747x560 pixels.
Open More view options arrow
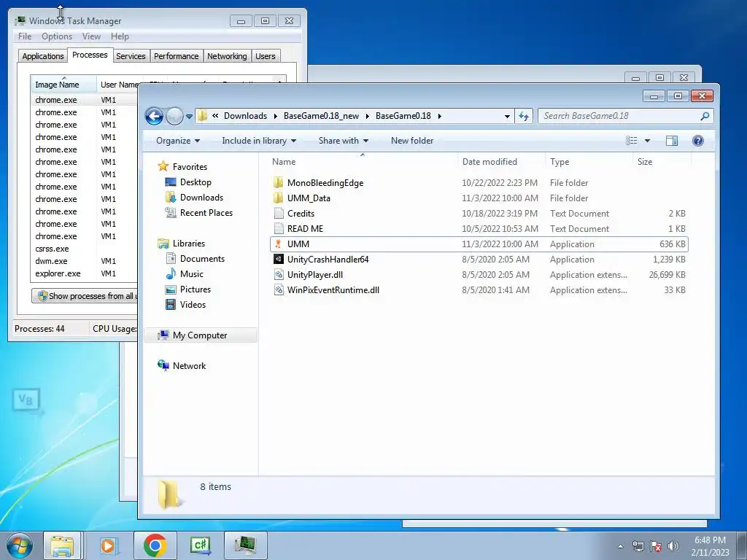[647, 141]
